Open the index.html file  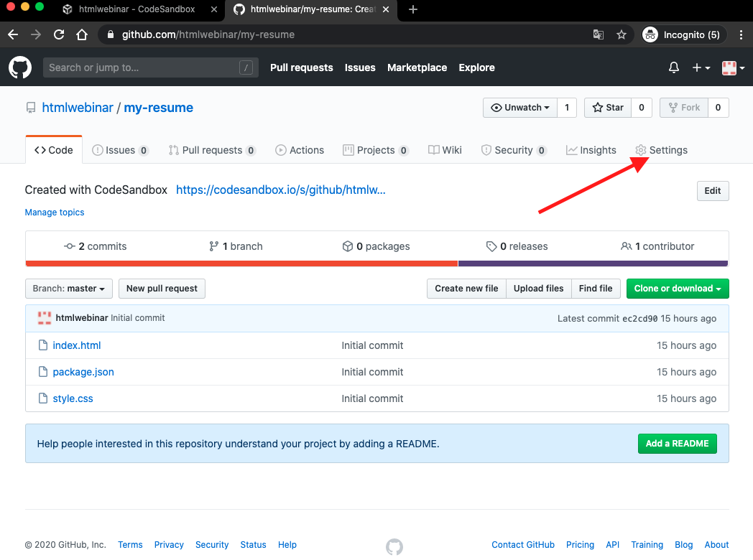77,345
